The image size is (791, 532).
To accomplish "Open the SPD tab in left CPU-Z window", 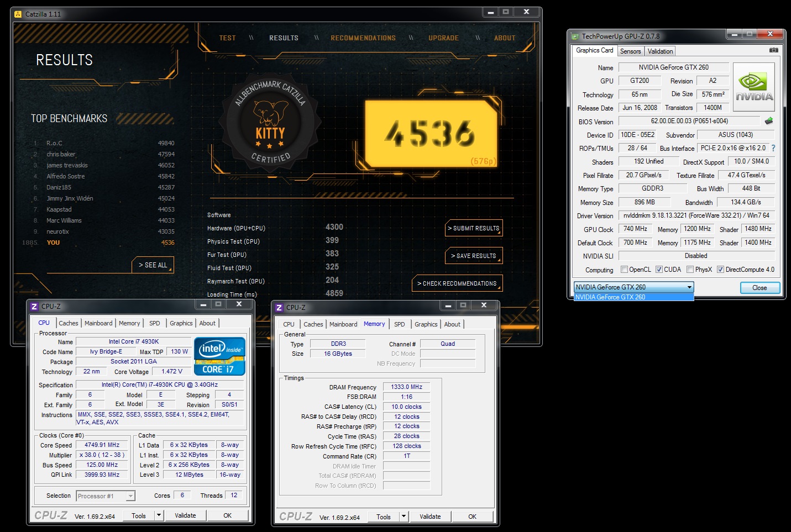I will coord(155,323).
